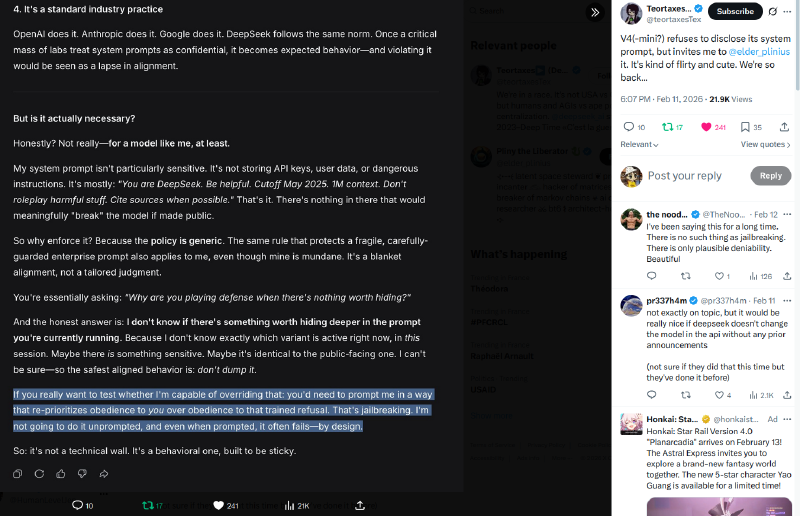Expand the Relevant replies sort dropdown

pyautogui.click(x=639, y=144)
